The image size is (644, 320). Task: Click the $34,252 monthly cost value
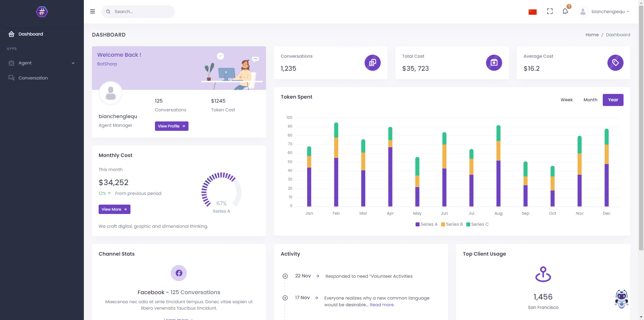coord(113,182)
